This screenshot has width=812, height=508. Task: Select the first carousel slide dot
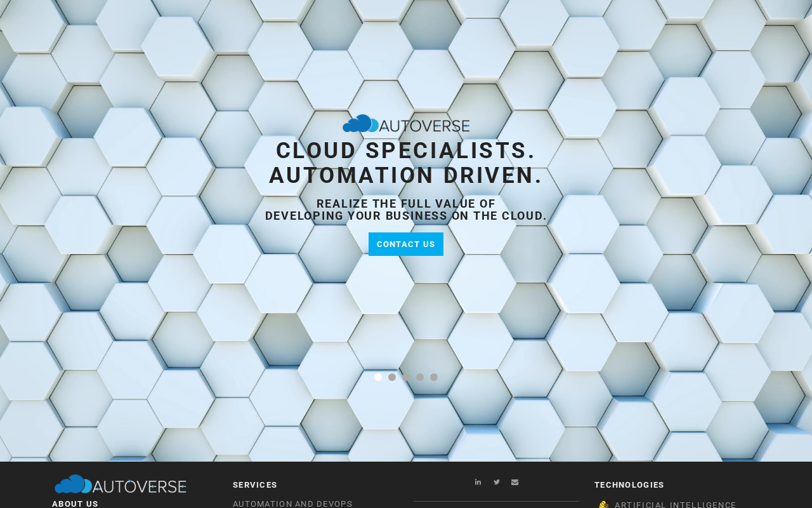coord(378,377)
